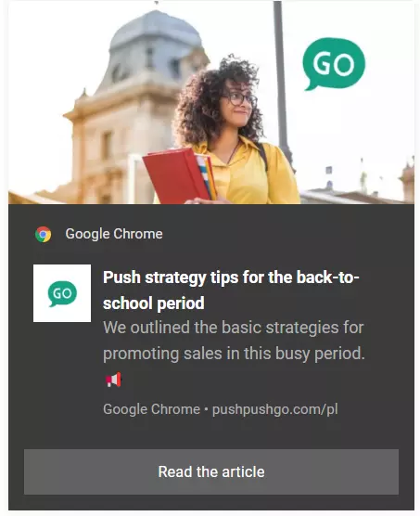
Task: Click the colorful notebooks behind the red folder
Action: tap(206, 176)
